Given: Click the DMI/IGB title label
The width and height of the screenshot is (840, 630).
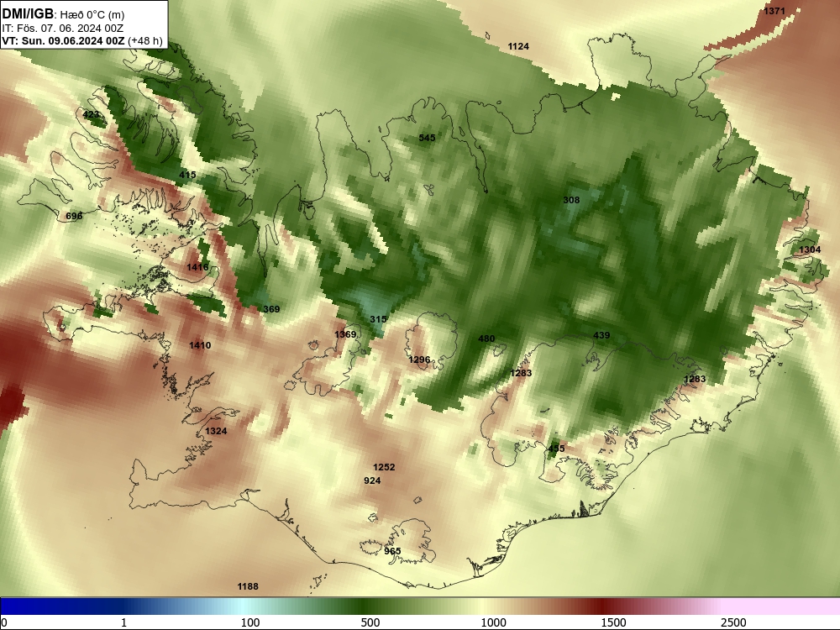Looking at the screenshot, I should tap(28, 14).
